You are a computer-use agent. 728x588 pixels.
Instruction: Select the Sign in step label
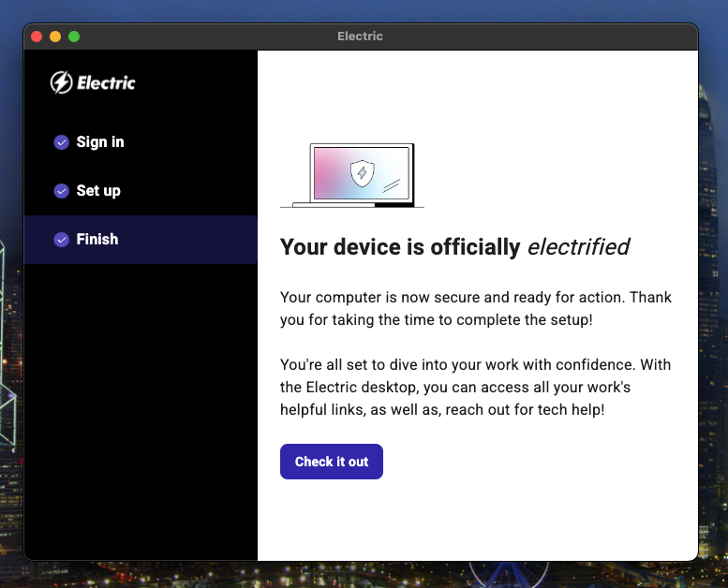point(100,142)
